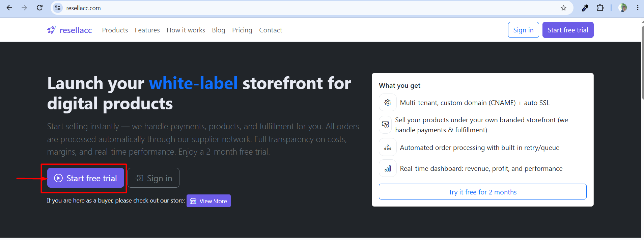
Task: Open the View Store button
Action: pos(208,201)
